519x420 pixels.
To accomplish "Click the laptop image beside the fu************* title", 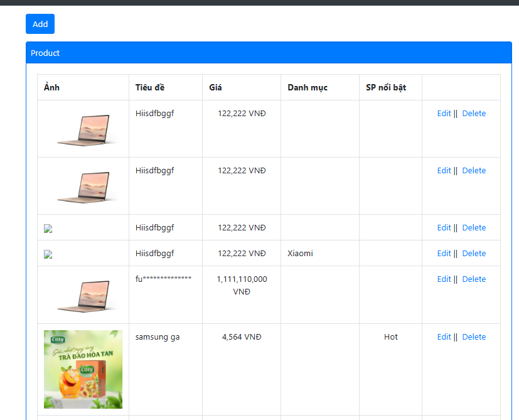I will [x=84, y=296].
